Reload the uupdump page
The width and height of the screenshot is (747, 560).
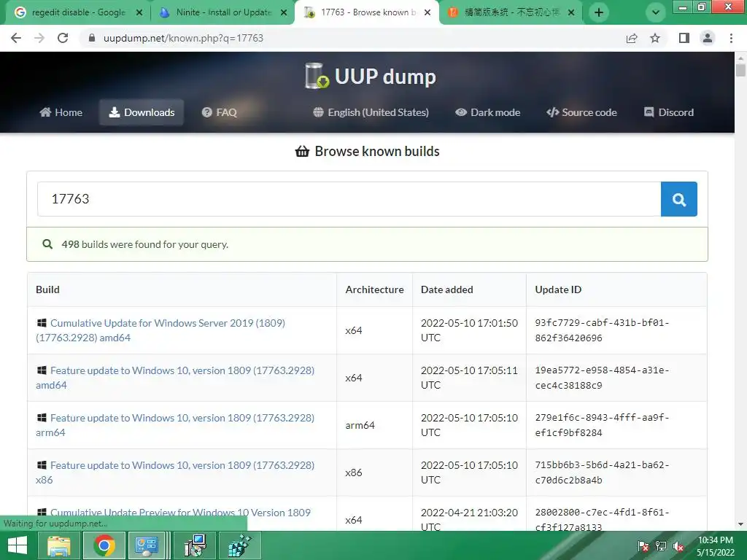point(63,38)
